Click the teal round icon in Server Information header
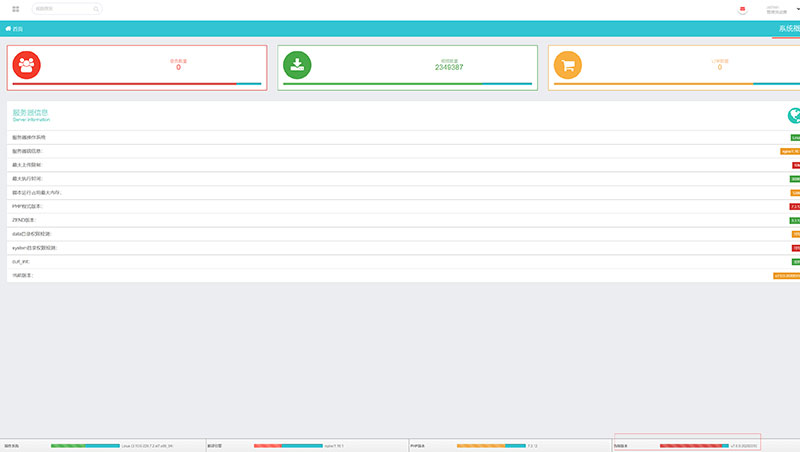800x452 pixels. point(794,116)
